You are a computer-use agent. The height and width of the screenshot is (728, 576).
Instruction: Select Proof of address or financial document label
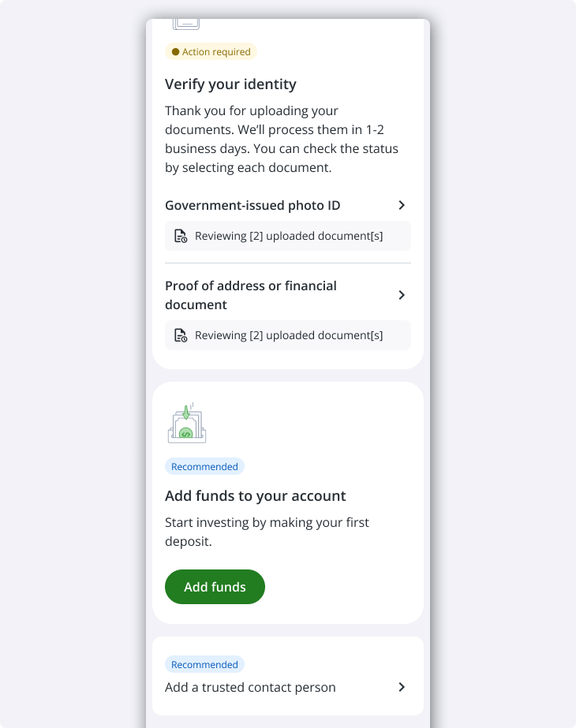point(251,295)
